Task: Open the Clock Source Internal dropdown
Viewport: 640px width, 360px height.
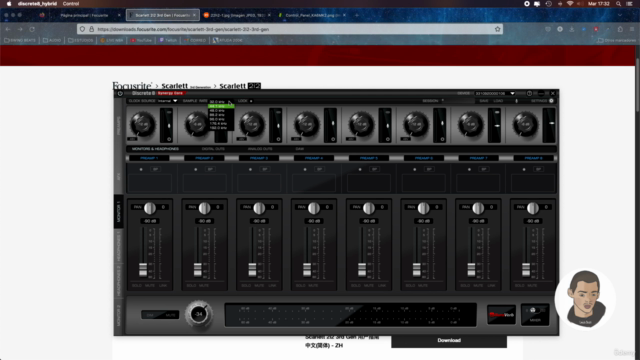Action: (167, 101)
